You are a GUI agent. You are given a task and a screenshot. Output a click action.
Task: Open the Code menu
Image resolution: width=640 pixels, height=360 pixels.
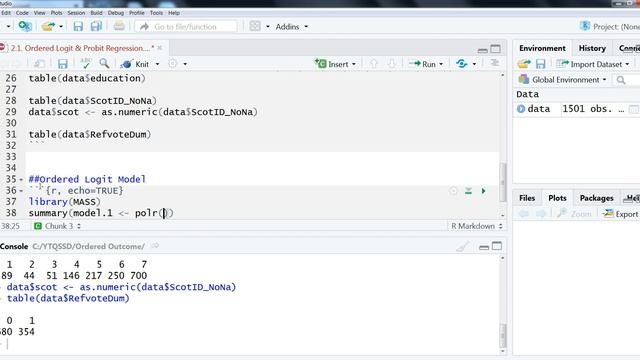coord(22,13)
